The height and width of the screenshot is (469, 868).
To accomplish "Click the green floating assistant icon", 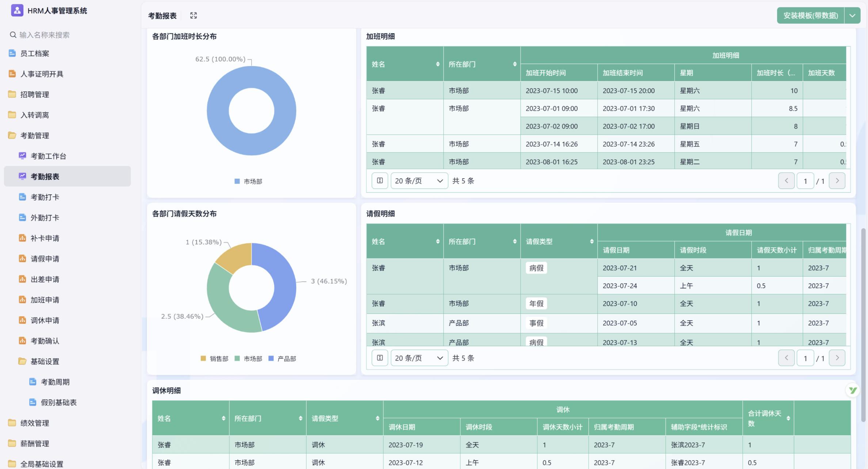I will point(853,390).
